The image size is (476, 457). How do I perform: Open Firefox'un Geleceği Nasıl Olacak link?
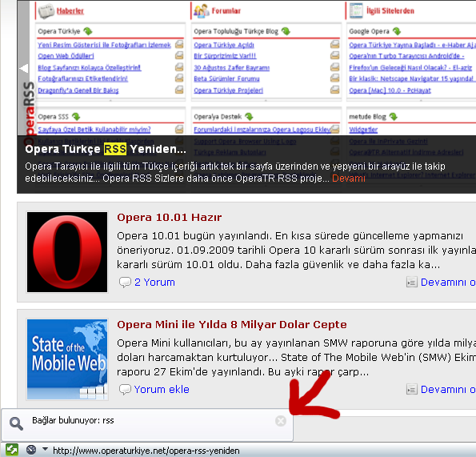(410, 67)
